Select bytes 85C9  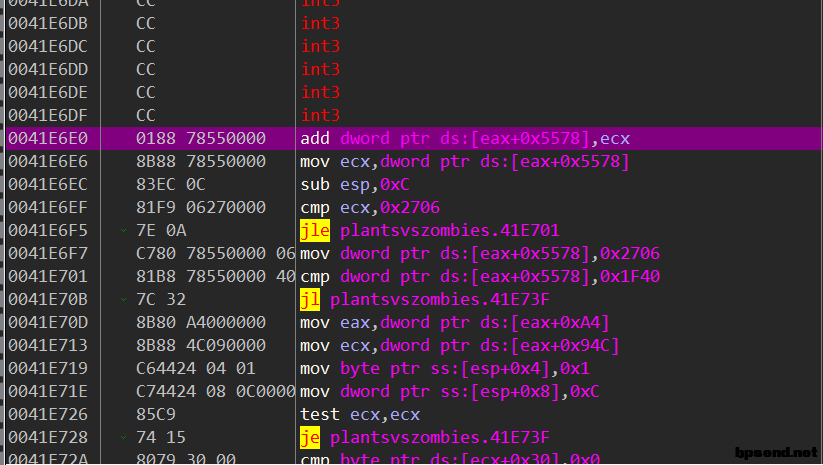(x=155, y=415)
